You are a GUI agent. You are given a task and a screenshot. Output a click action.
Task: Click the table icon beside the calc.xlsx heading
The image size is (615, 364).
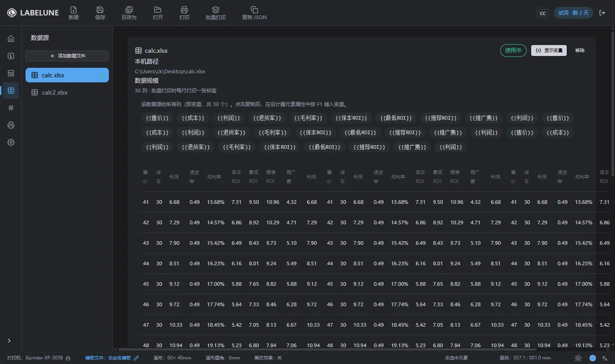138,51
